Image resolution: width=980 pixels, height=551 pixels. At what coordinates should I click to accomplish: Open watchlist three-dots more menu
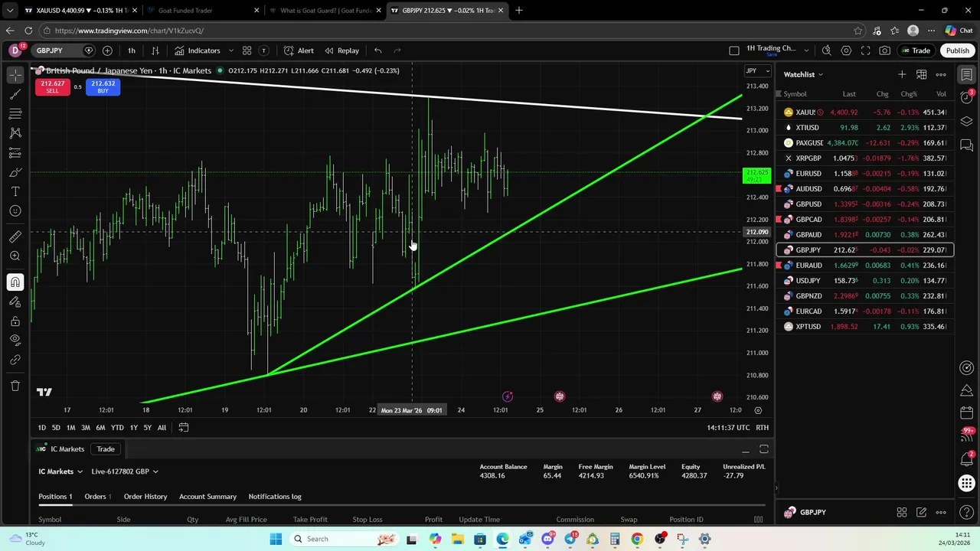pos(941,74)
